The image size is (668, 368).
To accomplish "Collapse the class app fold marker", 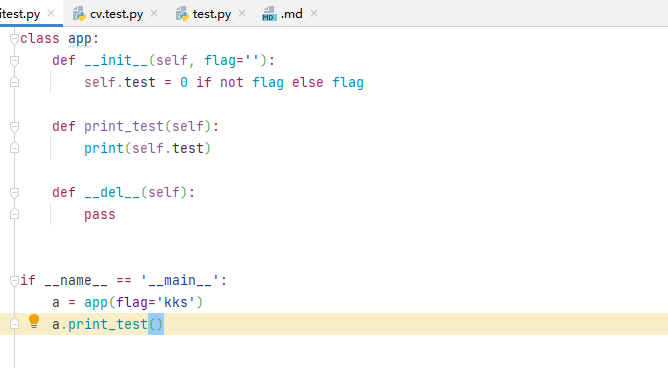I will click(14, 39).
